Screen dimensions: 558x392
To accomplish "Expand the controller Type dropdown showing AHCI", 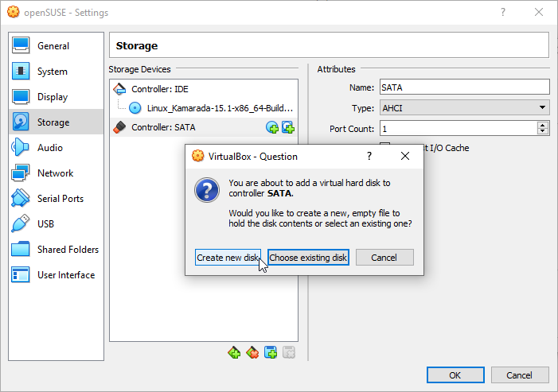I will click(463, 108).
